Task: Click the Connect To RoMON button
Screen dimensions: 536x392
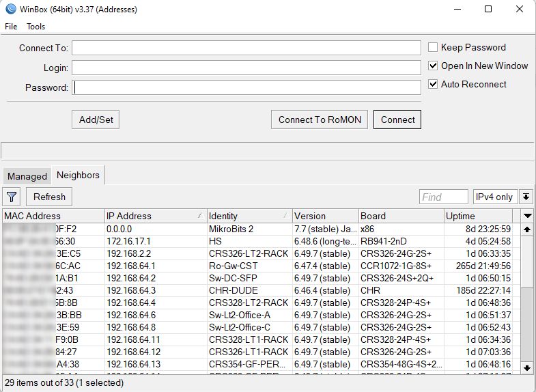Action: click(320, 120)
